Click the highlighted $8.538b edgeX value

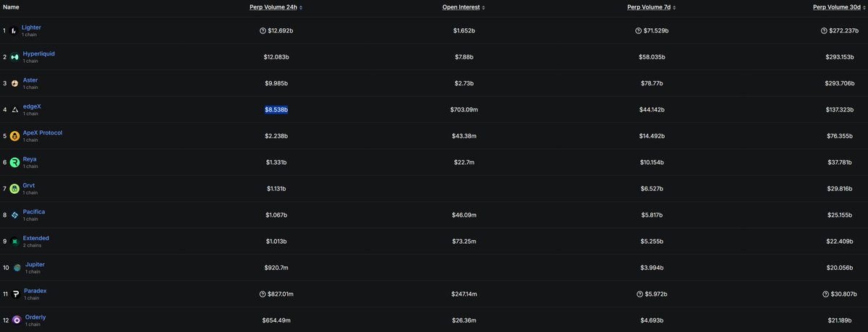pyautogui.click(x=276, y=110)
